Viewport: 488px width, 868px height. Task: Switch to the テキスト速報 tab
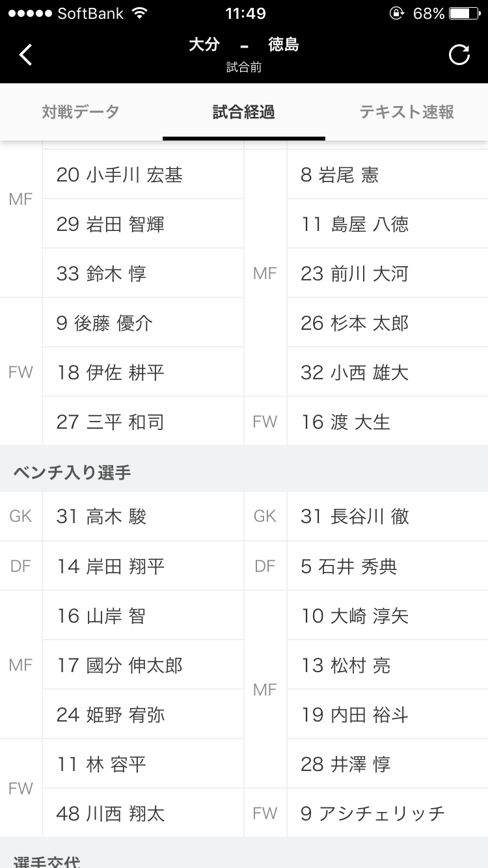tap(407, 112)
